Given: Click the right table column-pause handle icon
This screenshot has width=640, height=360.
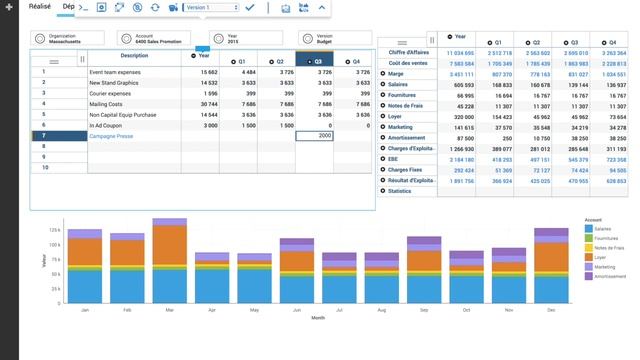Looking at the screenshot, I should (x=432, y=40).
